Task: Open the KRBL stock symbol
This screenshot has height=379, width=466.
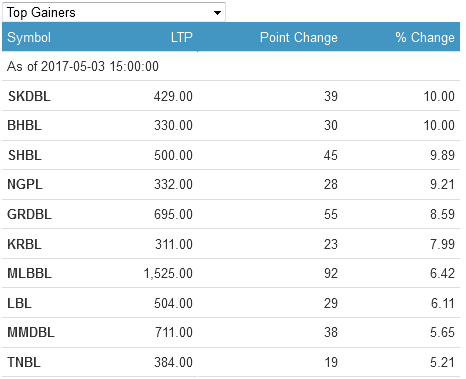Action: tap(25, 244)
